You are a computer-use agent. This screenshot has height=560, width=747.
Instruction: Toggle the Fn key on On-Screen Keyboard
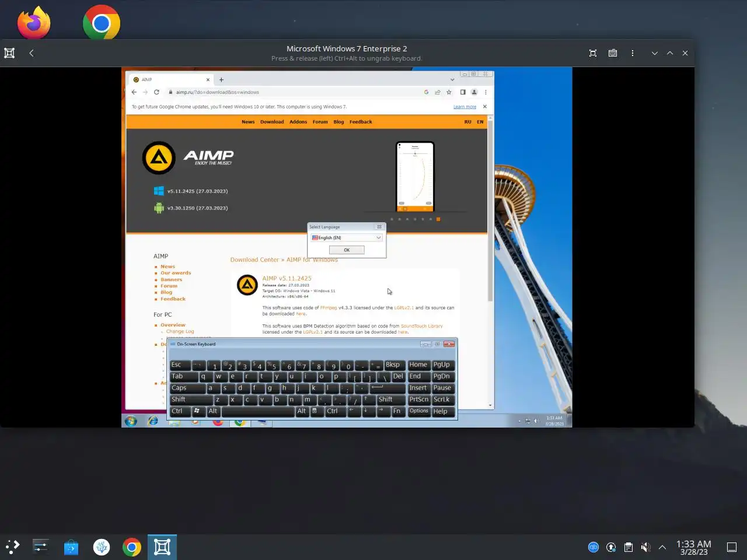(397, 411)
